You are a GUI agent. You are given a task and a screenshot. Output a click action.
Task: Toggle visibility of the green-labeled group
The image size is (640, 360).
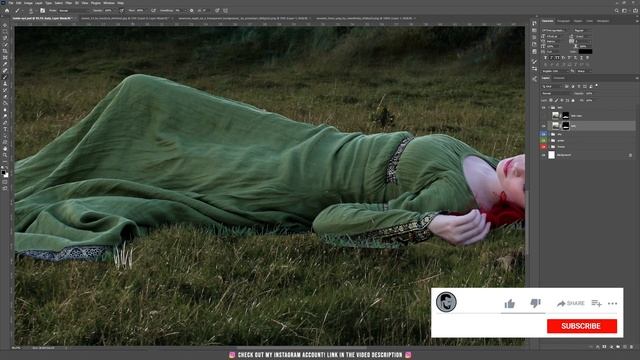tap(544, 140)
